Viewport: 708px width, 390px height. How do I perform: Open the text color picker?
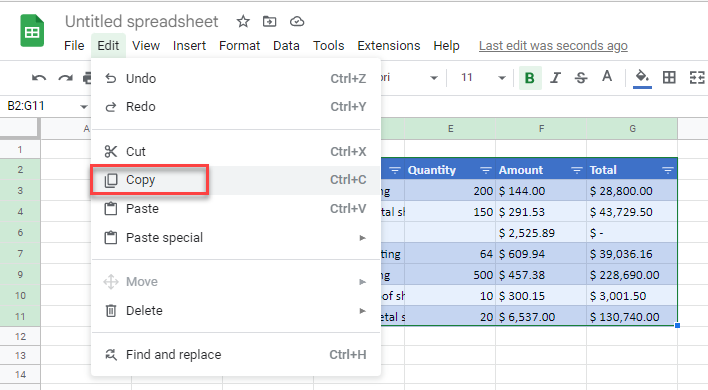(607, 77)
